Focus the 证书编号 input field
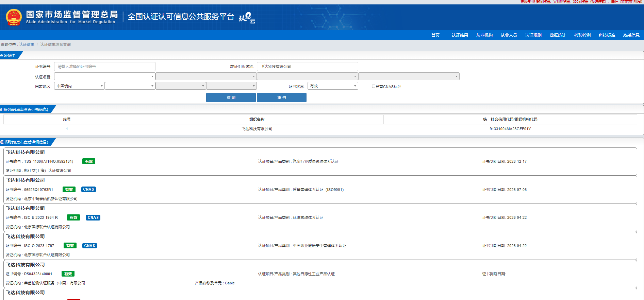Image resolution: width=644 pixels, height=300 pixels. click(104, 67)
